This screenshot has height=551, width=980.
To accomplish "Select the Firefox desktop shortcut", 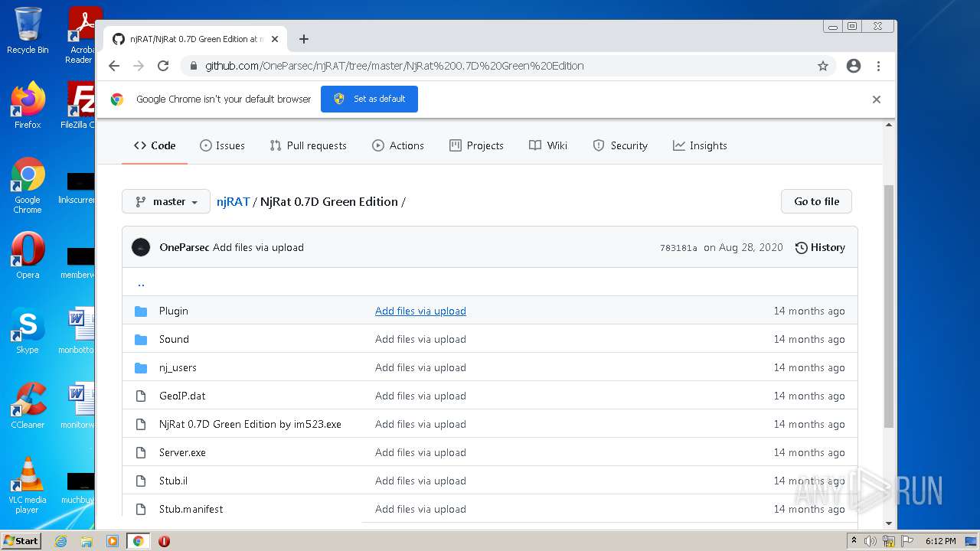I will [x=28, y=105].
